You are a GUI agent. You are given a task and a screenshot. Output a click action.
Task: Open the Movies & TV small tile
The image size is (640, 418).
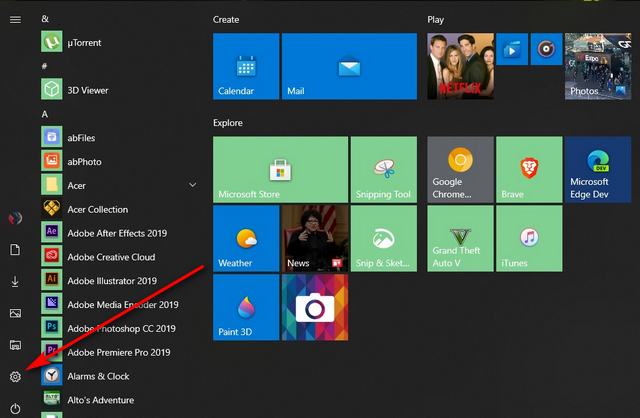point(512,49)
